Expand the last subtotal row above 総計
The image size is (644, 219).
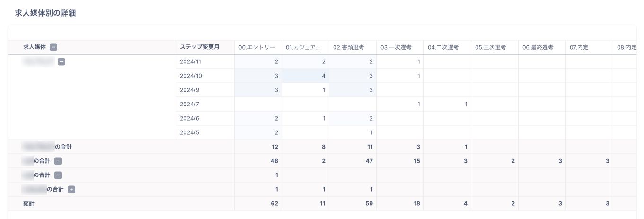pos(71,189)
